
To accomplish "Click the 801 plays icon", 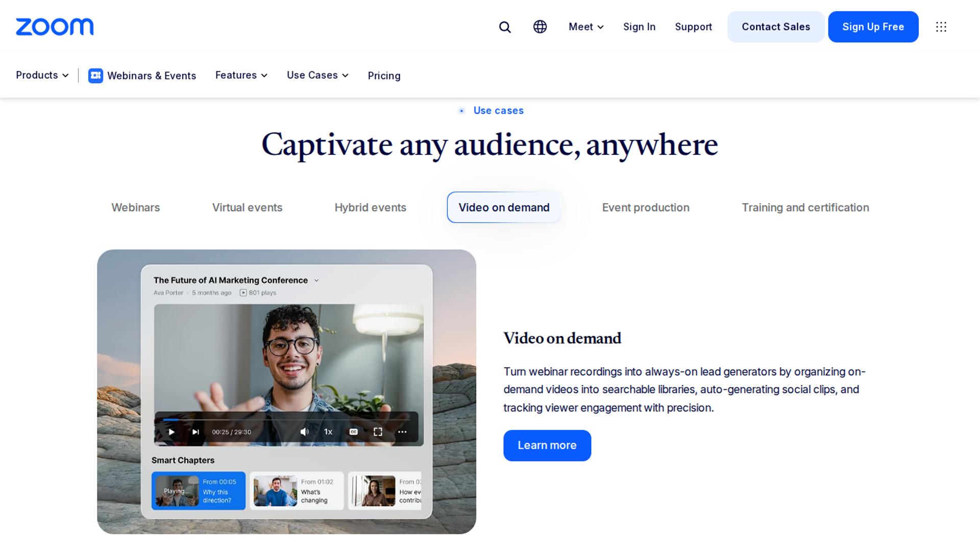I will [x=243, y=293].
